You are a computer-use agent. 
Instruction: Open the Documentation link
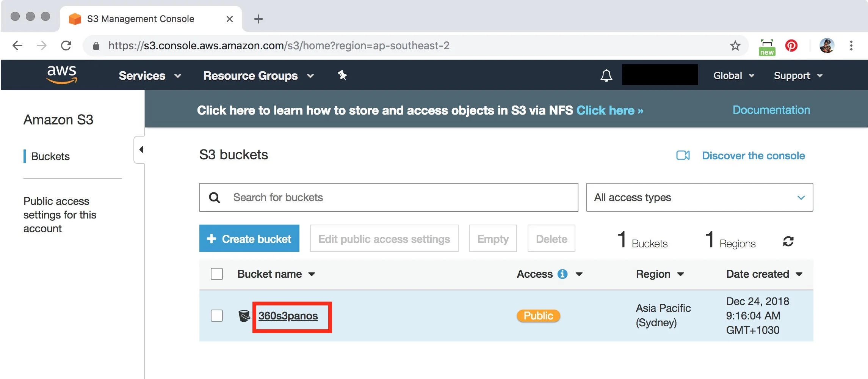(x=771, y=110)
